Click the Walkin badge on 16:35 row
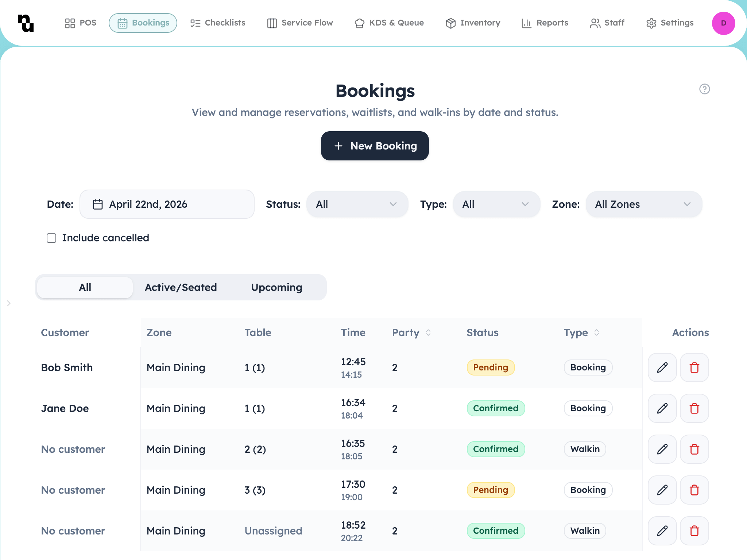The height and width of the screenshot is (560, 747). [585, 449]
